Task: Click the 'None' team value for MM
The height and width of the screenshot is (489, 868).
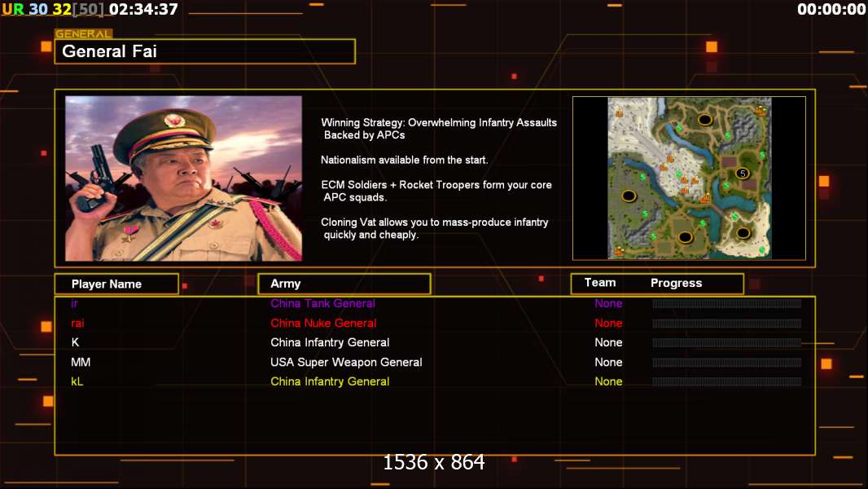Action: 608,362
